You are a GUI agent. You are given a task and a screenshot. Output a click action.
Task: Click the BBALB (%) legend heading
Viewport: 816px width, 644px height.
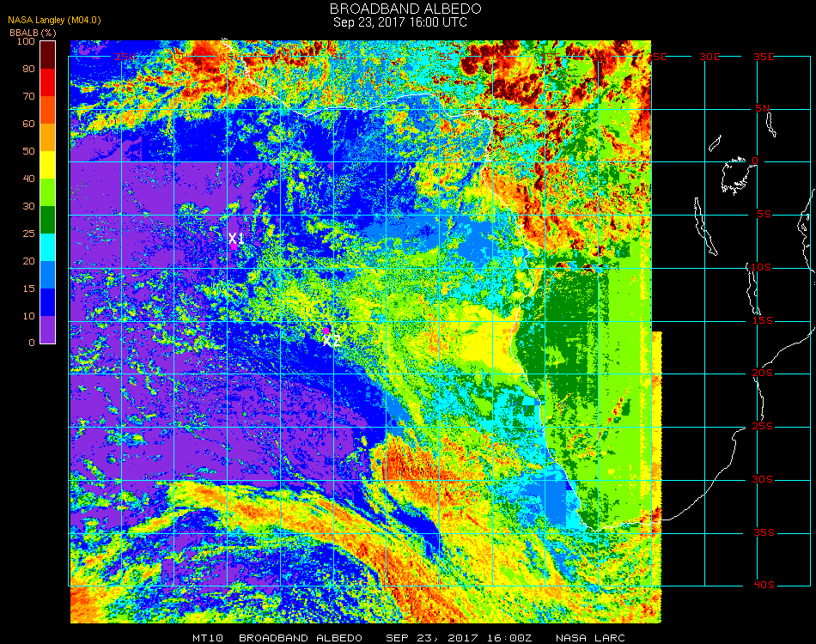click(x=33, y=33)
